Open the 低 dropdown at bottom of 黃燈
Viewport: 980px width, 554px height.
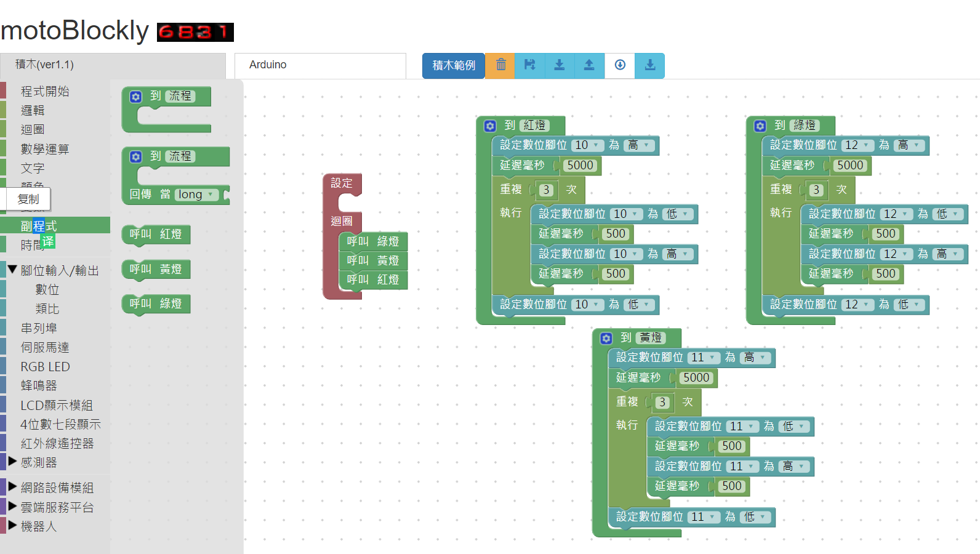[756, 517]
